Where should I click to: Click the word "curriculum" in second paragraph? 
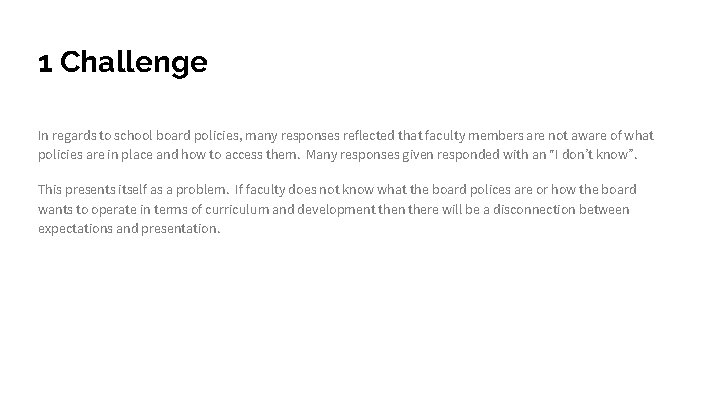click(x=265, y=209)
